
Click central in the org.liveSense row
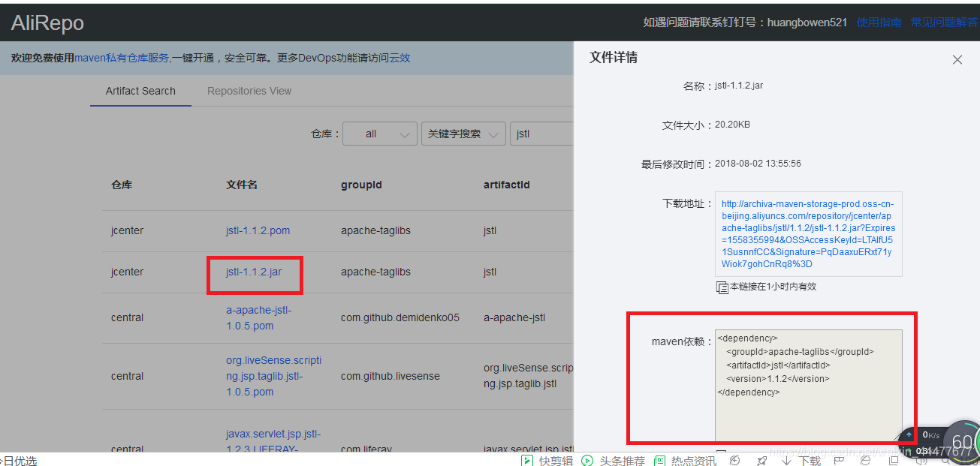(x=127, y=376)
